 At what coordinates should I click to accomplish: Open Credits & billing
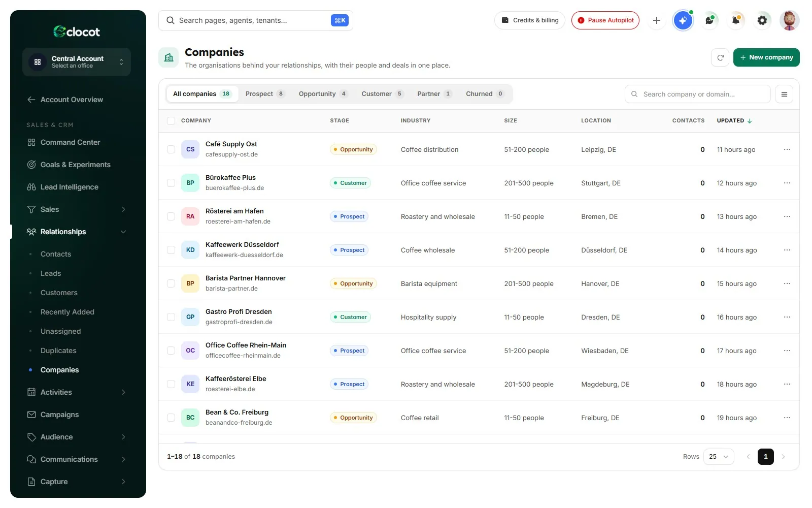(x=530, y=20)
